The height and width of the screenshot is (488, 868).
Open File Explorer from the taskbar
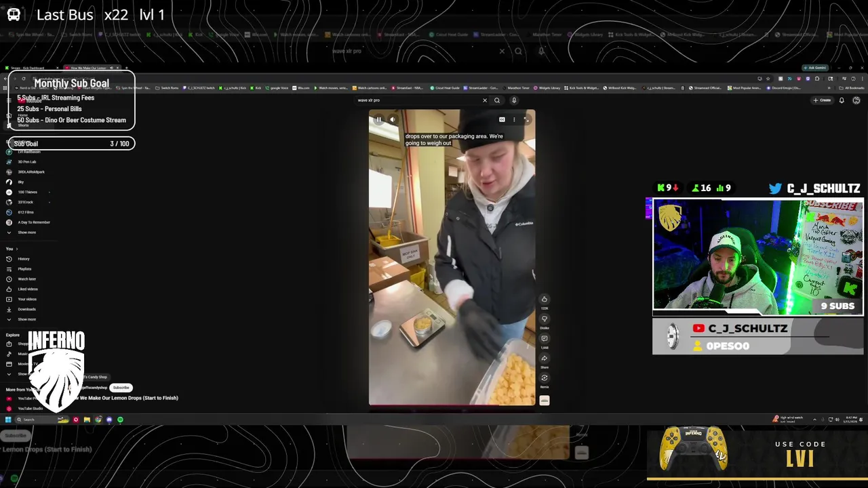[87, 420]
